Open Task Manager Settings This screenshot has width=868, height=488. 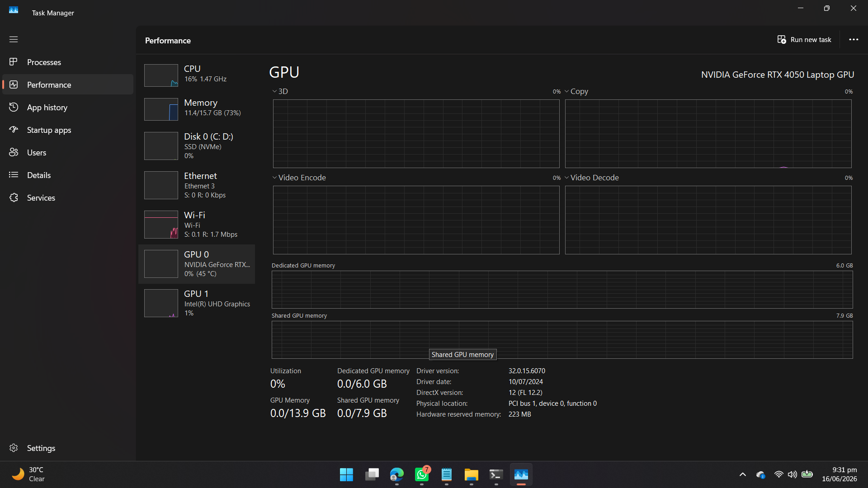click(68, 448)
